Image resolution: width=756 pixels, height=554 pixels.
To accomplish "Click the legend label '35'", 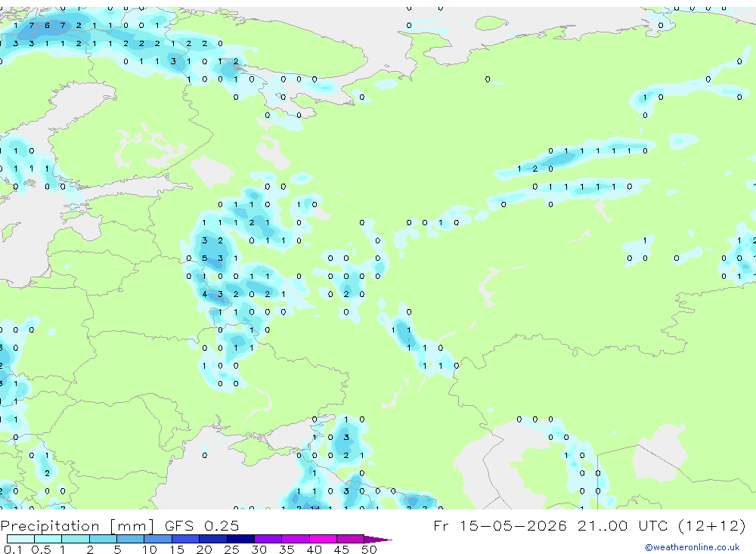I will pos(287,549).
